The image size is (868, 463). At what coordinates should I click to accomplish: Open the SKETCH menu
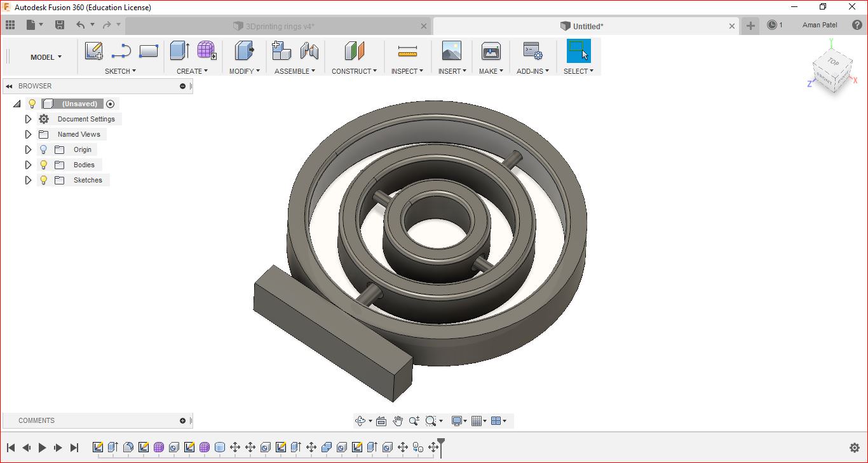[120, 71]
